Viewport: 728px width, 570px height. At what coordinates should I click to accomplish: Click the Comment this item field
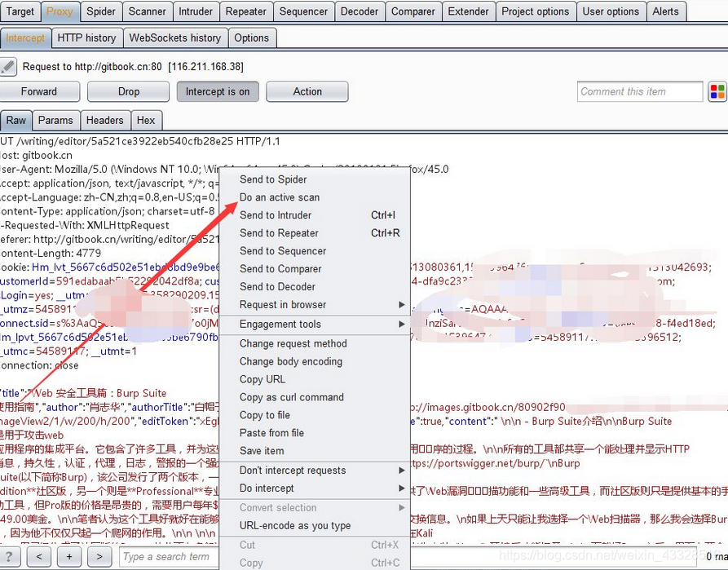coord(640,91)
